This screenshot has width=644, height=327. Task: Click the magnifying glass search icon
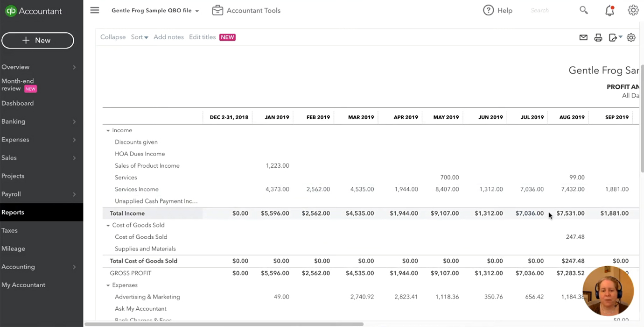click(584, 10)
